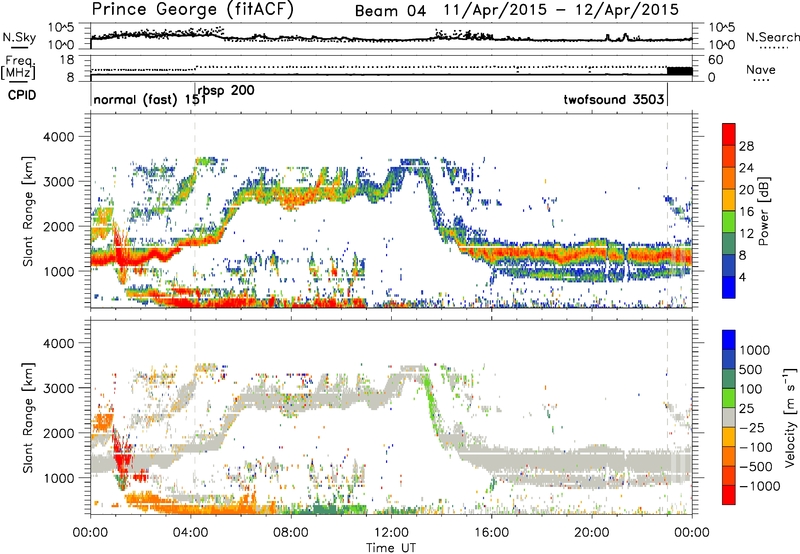
Task: Click the '1000' tick on the Velocity scale
Action: coord(754,350)
